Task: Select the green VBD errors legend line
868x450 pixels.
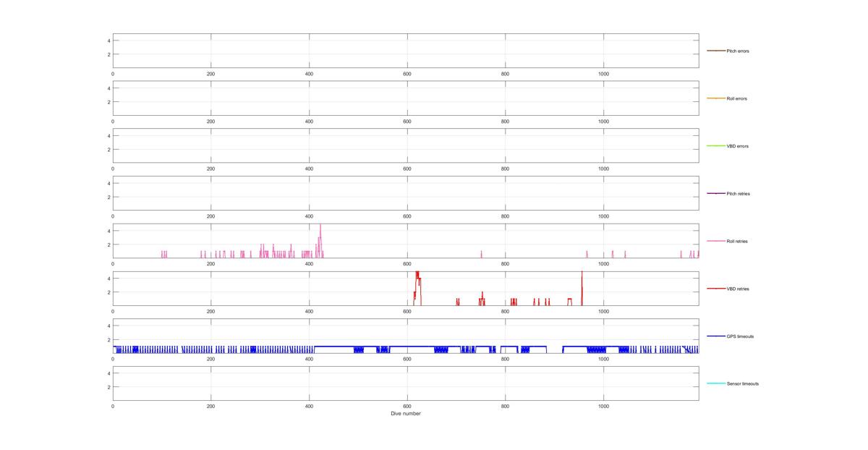Action: [x=716, y=146]
